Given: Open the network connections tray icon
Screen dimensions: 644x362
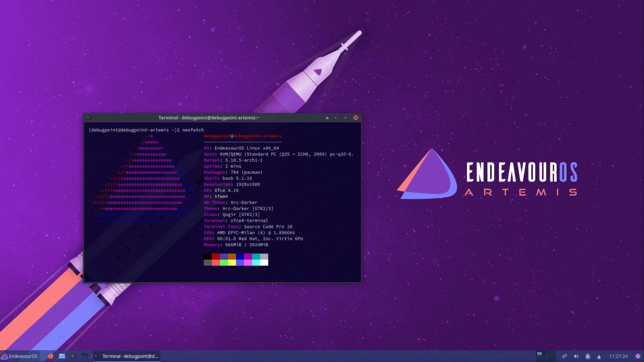Looking at the screenshot, I should click(564, 356).
